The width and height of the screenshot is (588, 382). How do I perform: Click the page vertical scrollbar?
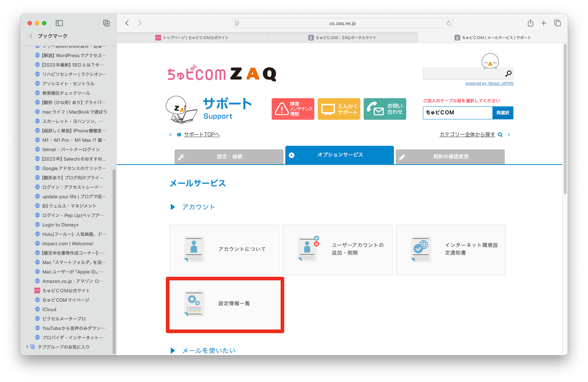pos(565,119)
